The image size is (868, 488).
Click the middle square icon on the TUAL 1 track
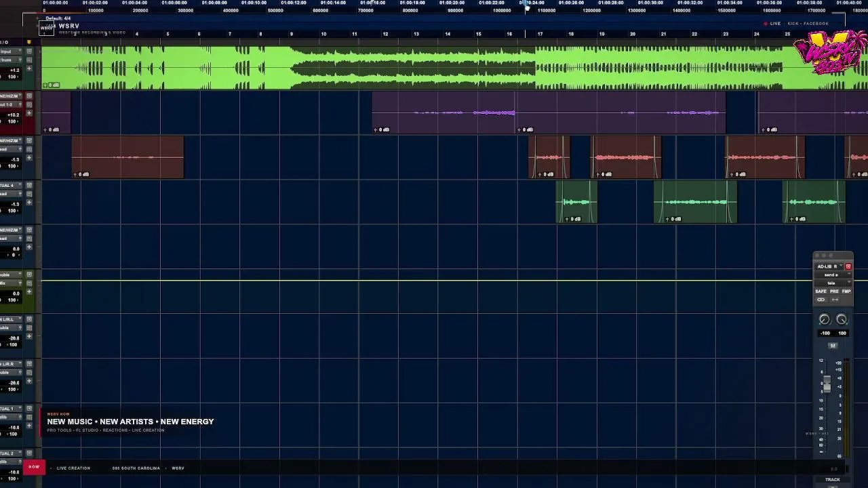[x=29, y=418]
